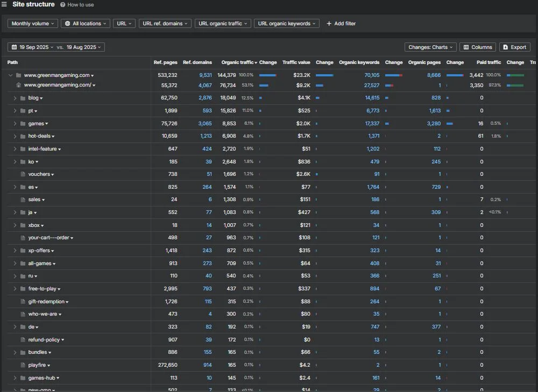538x392 pixels.
Task: Open organic pages 1,613 for pt
Action: [x=435, y=111]
